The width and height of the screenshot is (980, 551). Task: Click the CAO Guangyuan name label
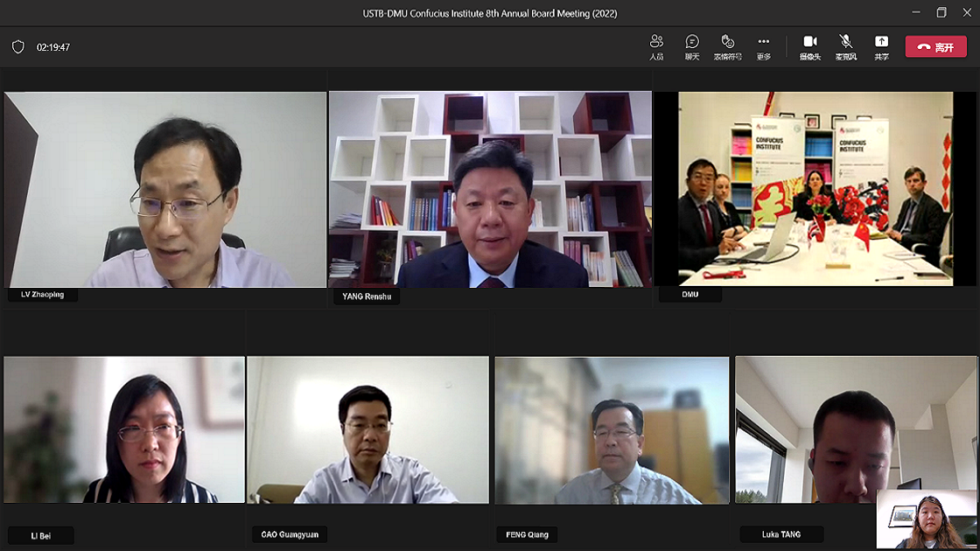coord(290,534)
